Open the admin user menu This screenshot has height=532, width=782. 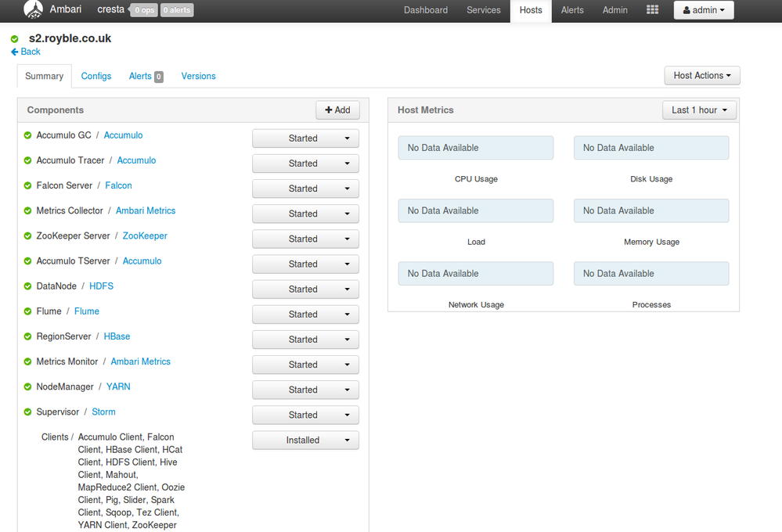coord(703,10)
